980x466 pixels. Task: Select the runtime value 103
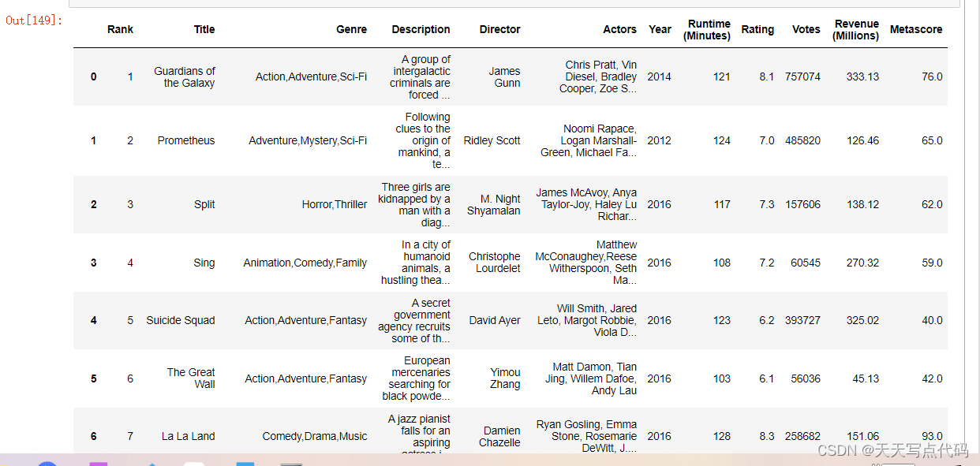tap(721, 379)
